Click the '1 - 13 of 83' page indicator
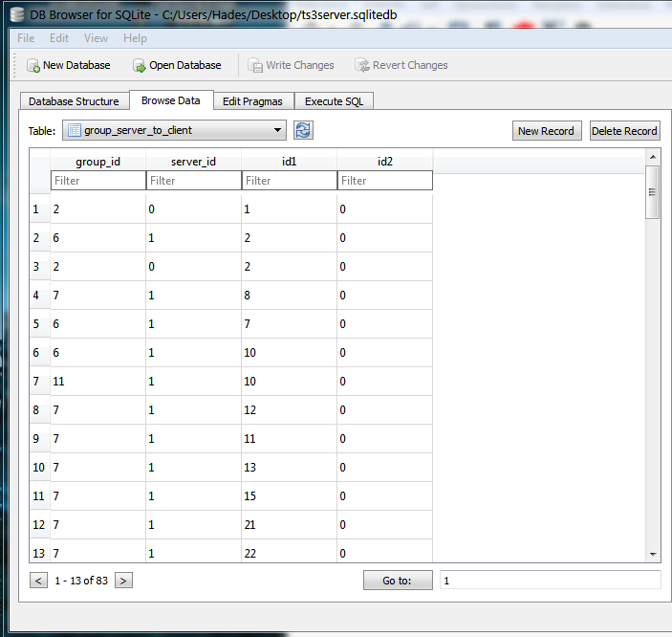 [x=81, y=581]
